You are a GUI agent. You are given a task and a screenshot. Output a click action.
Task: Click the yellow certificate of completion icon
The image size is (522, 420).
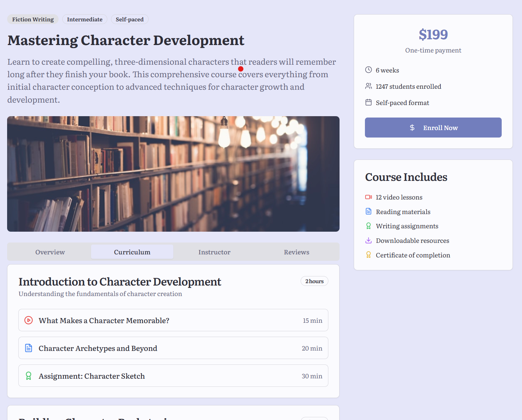(368, 255)
